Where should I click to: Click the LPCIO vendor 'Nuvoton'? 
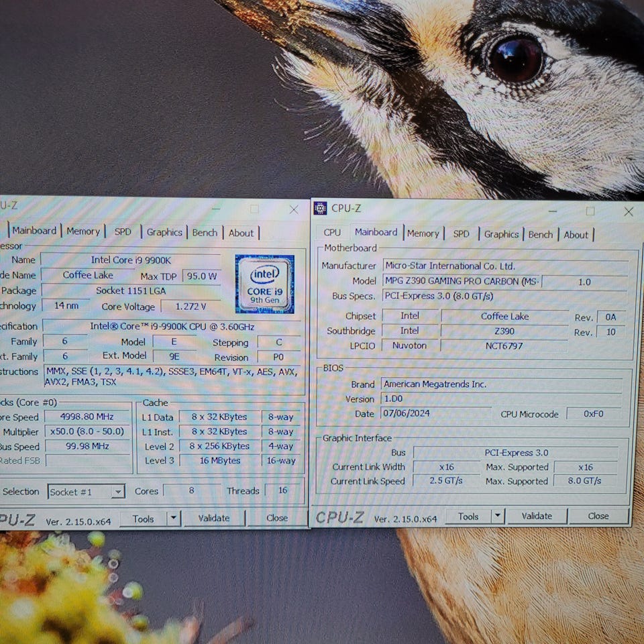click(409, 345)
